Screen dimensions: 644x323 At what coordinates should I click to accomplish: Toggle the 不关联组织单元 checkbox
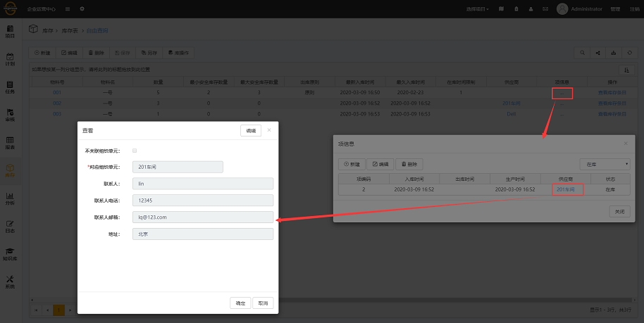(135, 151)
